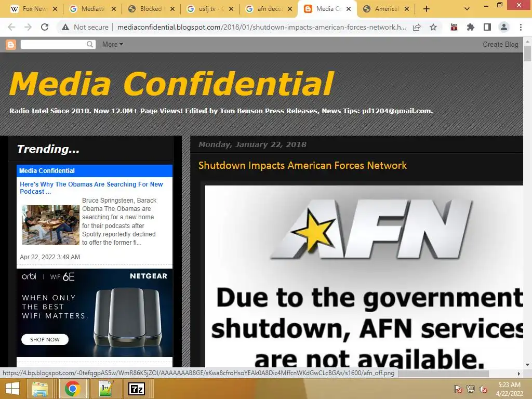The width and height of the screenshot is (532, 399).
Task: Open the Not secure warning icon
Action: [65, 27]
